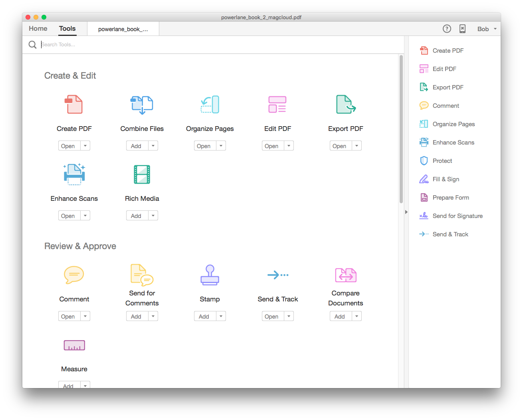Click the Open button under Send & Track
The image size is (523, 420).
[273, 316]
